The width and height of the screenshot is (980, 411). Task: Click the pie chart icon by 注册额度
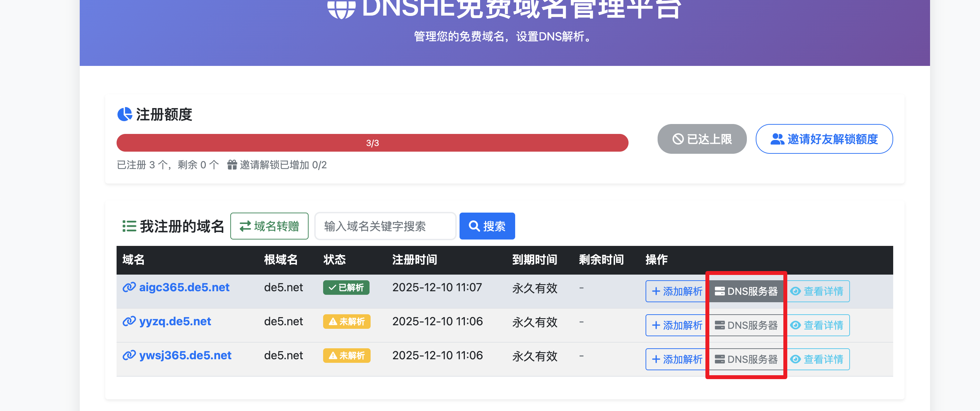click(124, 114)
